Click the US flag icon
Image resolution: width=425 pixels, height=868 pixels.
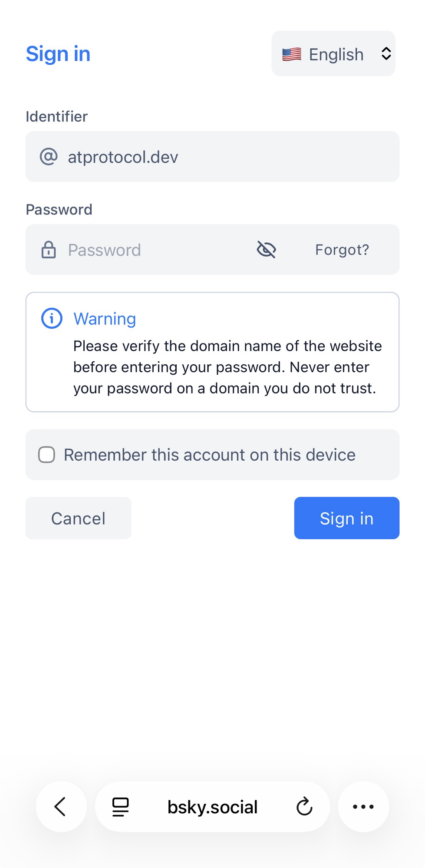(292, 54)
